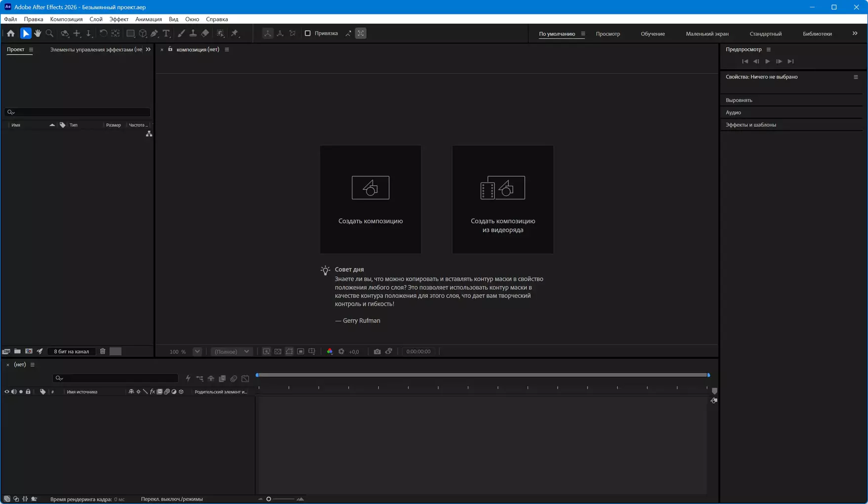Click the snapshot camera icon

pyautogui.click(x=377, y=351)
